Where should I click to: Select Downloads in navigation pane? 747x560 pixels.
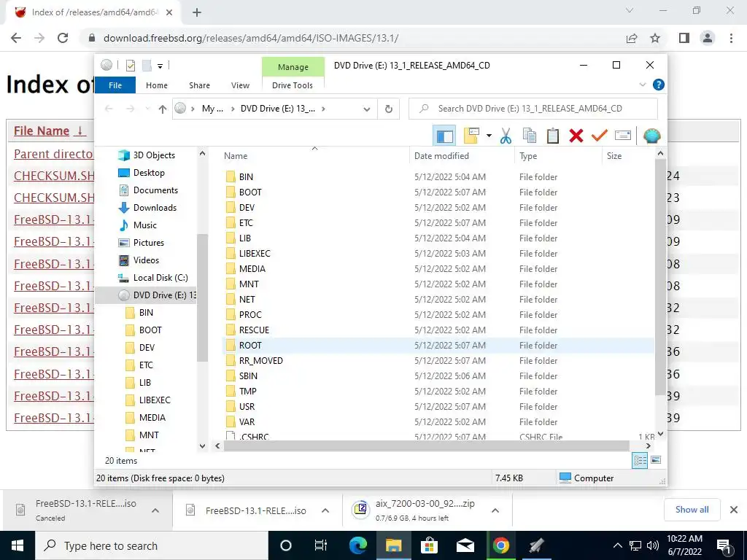tap(147, 208)
